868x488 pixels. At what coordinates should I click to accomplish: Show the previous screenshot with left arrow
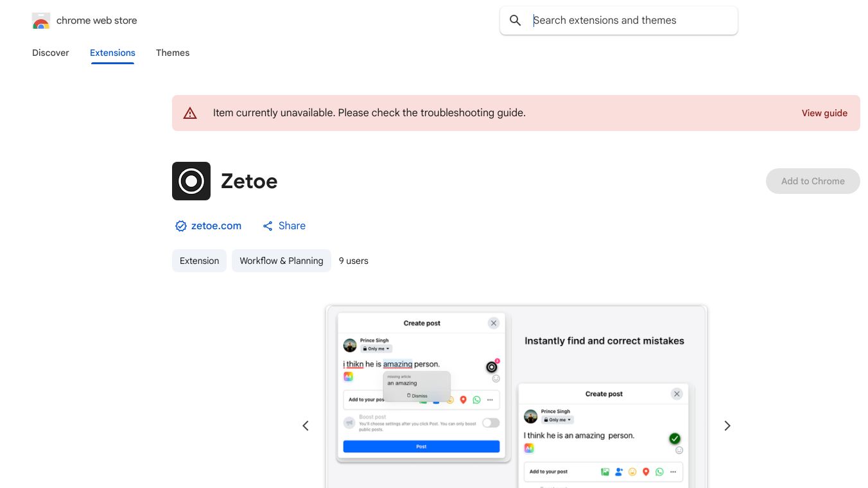pos(306,426)
